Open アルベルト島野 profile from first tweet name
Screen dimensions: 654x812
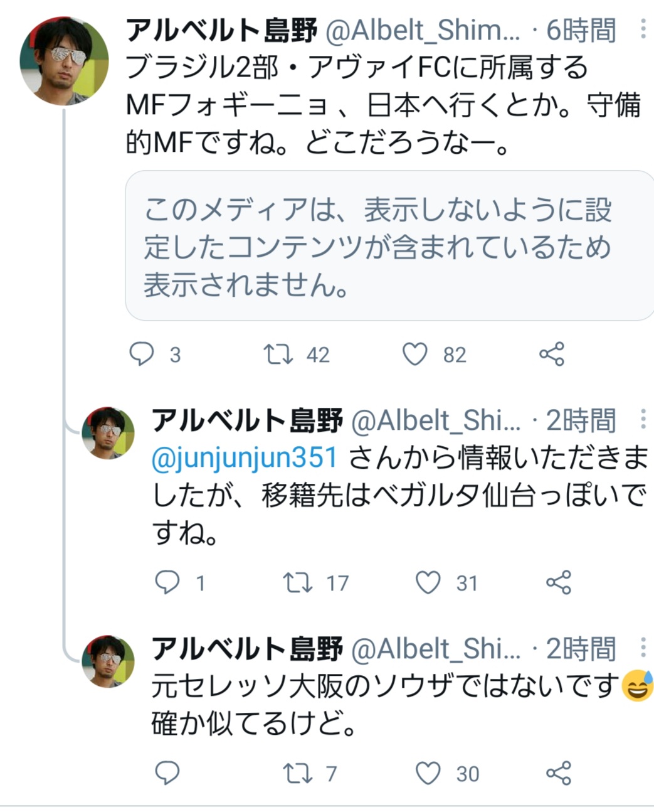(221, 29)
